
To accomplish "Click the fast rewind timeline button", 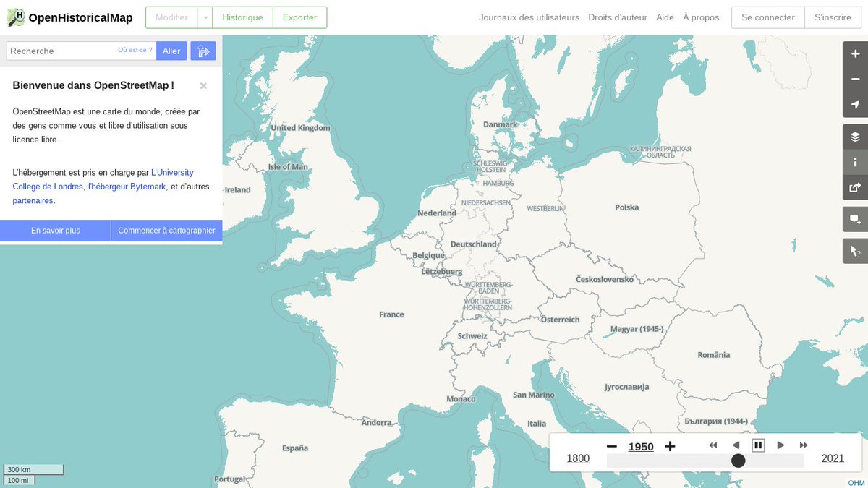I will click(712, 445).
